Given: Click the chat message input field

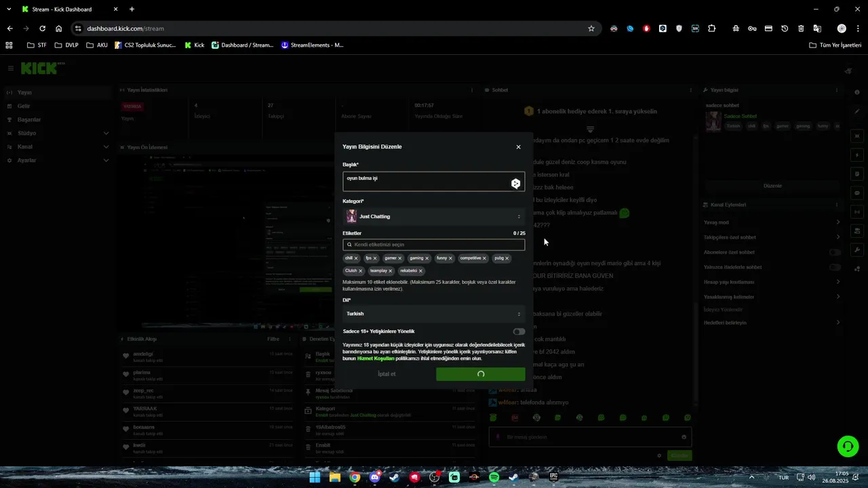Looking at the screenshot, I should tap(590, 437).
